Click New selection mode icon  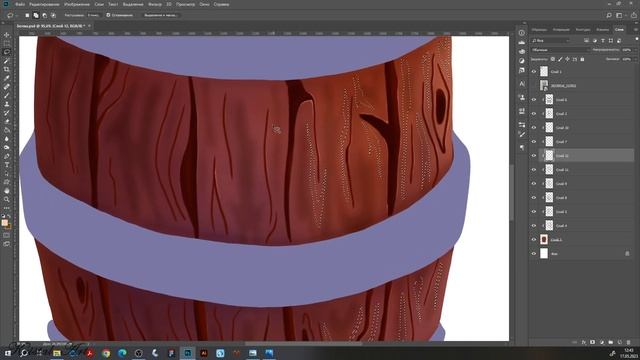point(27,15)
